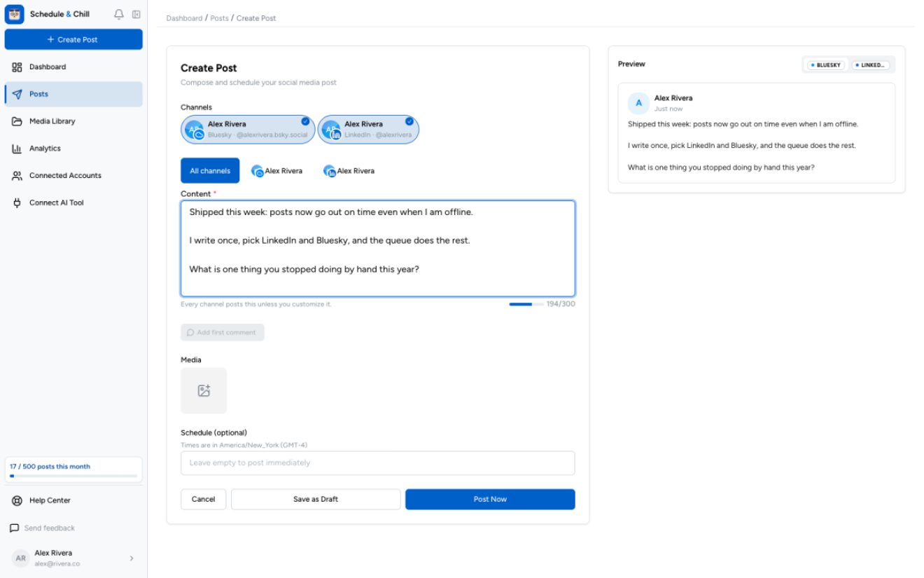Click the Schedule date field

[x=378, y=462]
